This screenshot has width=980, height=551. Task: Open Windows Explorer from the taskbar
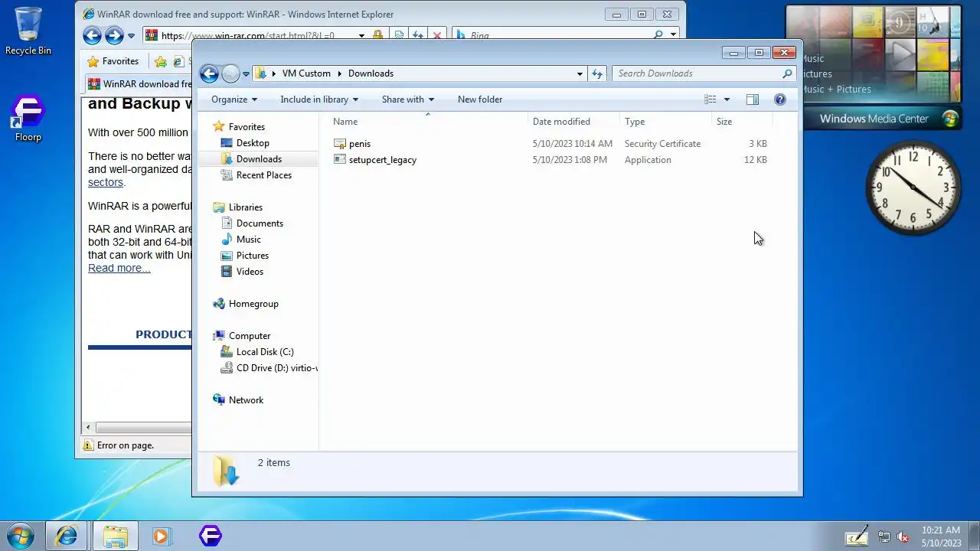(116, 536)
